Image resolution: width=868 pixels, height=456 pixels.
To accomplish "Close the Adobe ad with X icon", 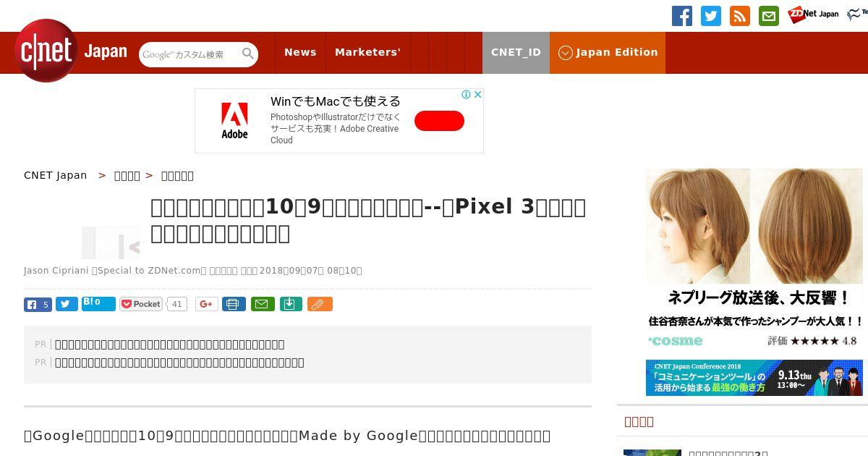I will pos(477,94).
